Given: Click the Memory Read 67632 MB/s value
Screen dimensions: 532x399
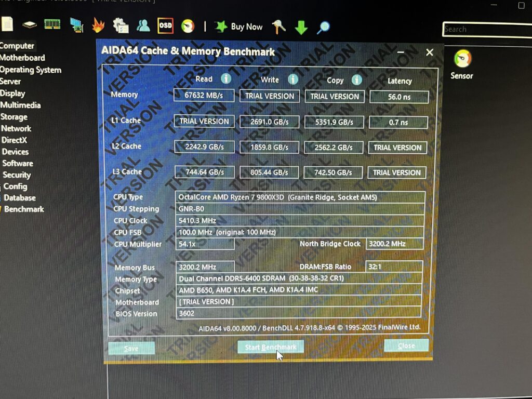Looking at the screenshot, I should (204, 96).
